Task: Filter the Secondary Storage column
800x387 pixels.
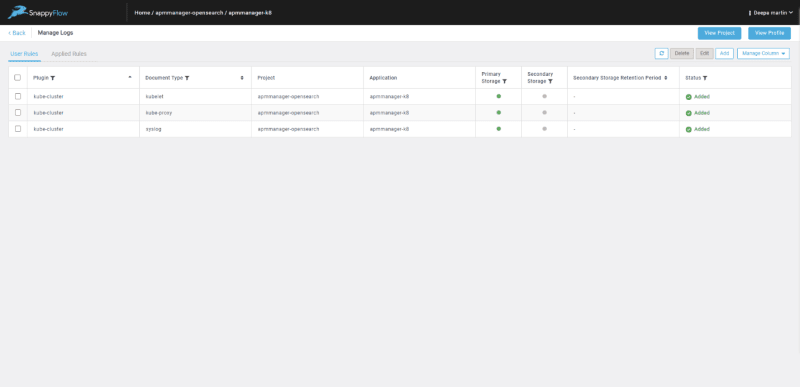Action: click(550, 82)
